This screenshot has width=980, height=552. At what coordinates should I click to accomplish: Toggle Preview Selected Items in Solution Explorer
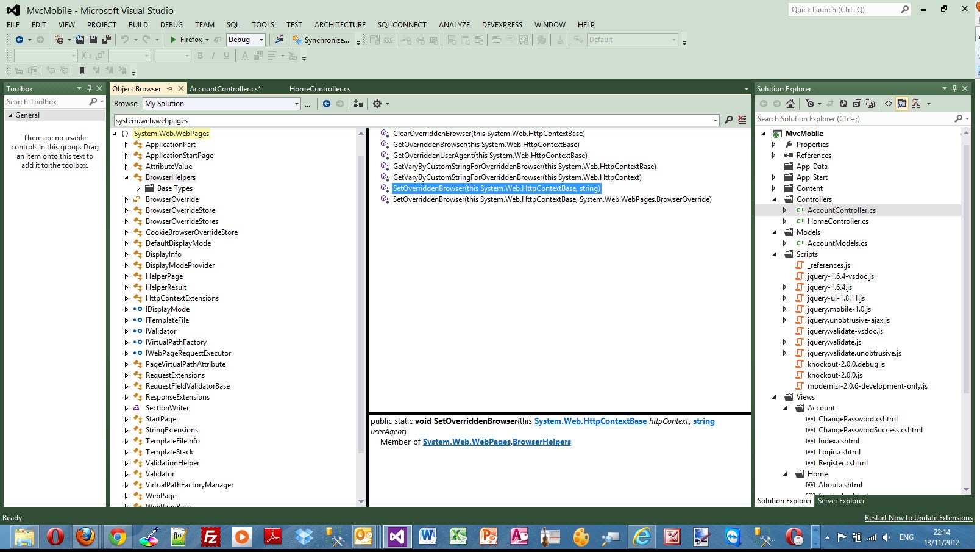point(902,104)
